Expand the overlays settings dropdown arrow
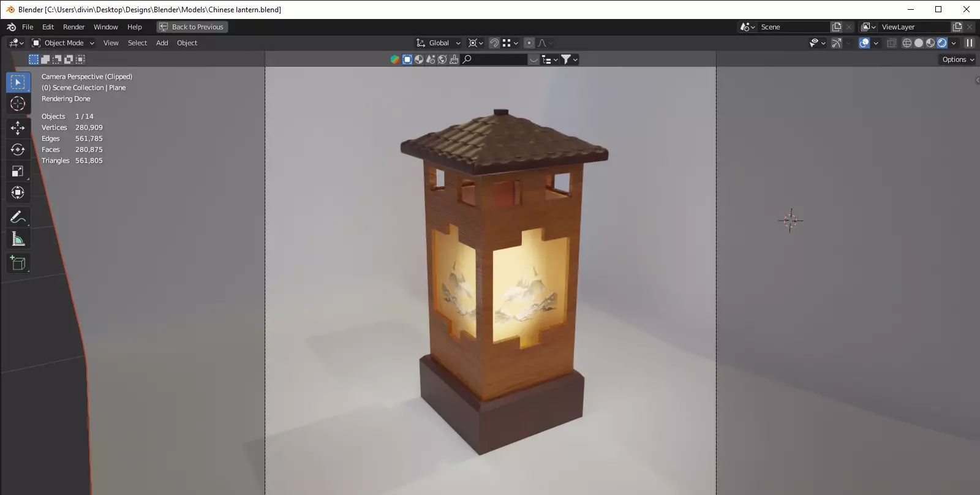Image resolution: width=980 pixels, height=495 pixels. tap(876, 43)
